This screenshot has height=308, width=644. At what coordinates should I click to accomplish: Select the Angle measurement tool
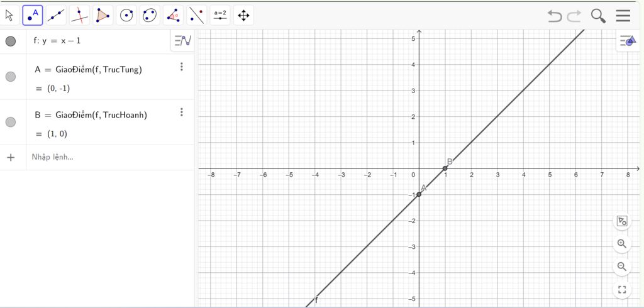point(174,16)
